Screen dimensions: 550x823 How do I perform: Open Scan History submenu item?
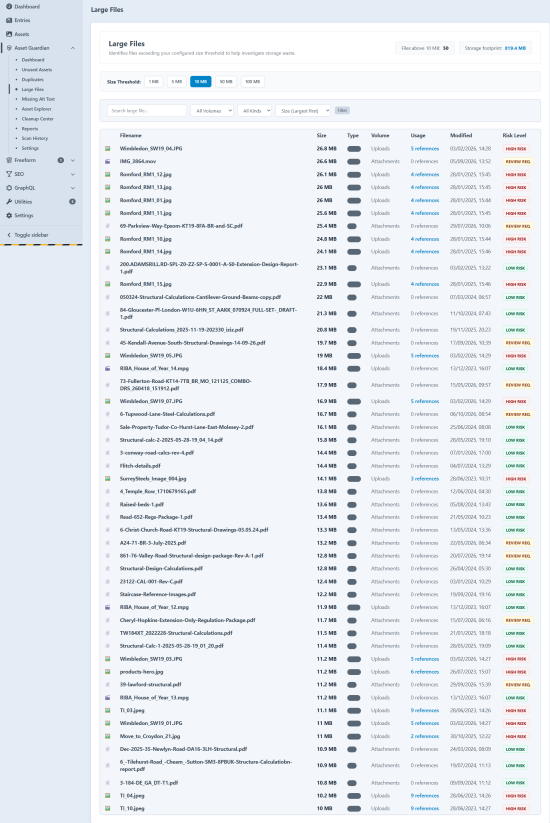click(x=35, y=138)
